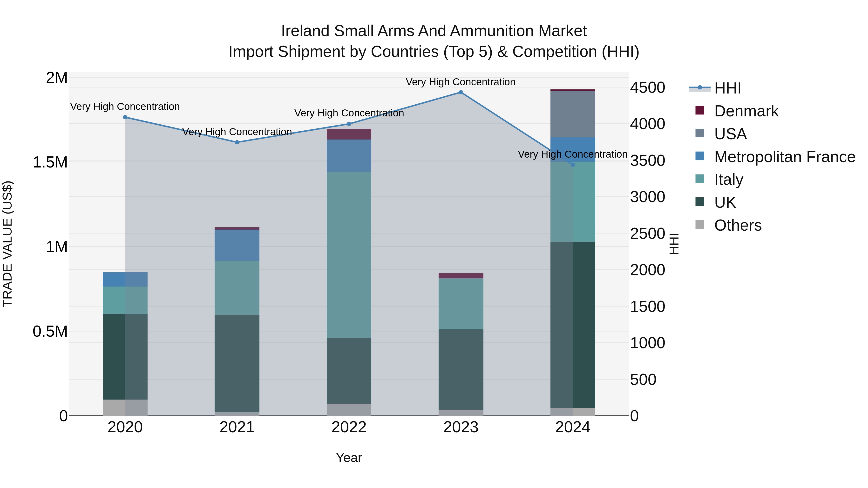This screenshot has width=868, height=488.
Task: Click the 2020 x-axis label
Action: [125, 427]
